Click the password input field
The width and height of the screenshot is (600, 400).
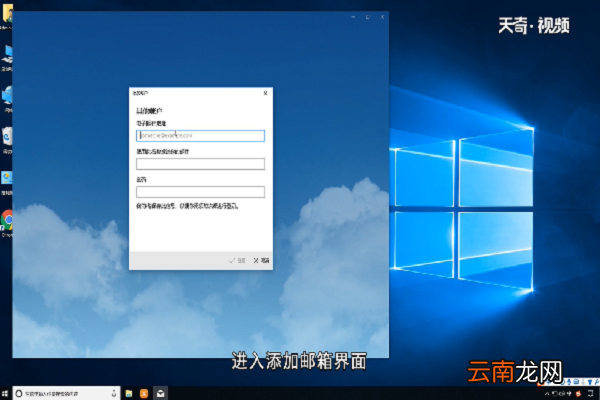(200, 192)
